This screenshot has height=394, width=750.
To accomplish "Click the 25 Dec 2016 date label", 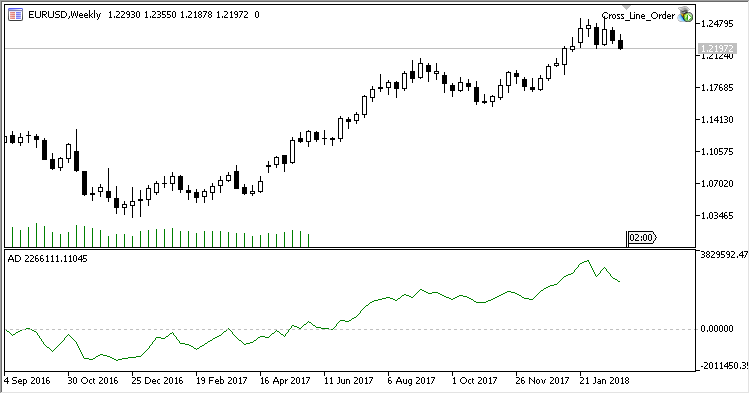I will point(157,381).
